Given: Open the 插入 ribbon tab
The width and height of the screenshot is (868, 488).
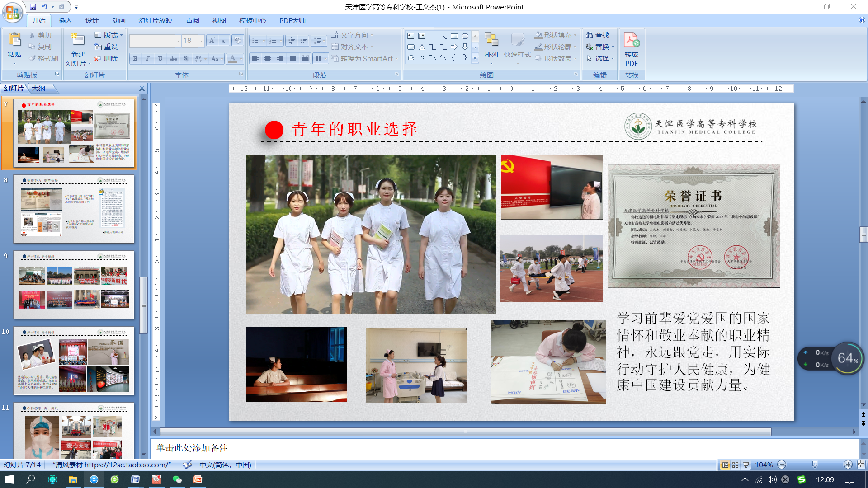Looking at the screenshot, I should click(x=65, y=20).
